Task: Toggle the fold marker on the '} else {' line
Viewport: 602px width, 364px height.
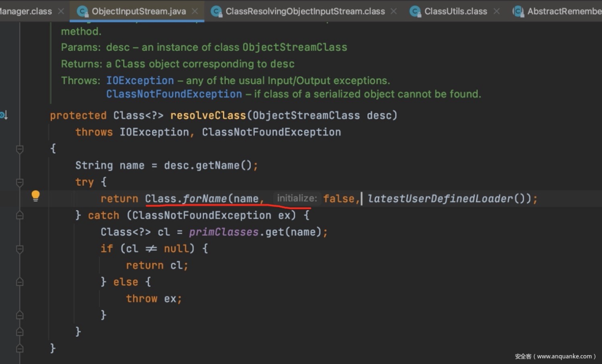Action: pyautogui.click(x=20, y=282)
